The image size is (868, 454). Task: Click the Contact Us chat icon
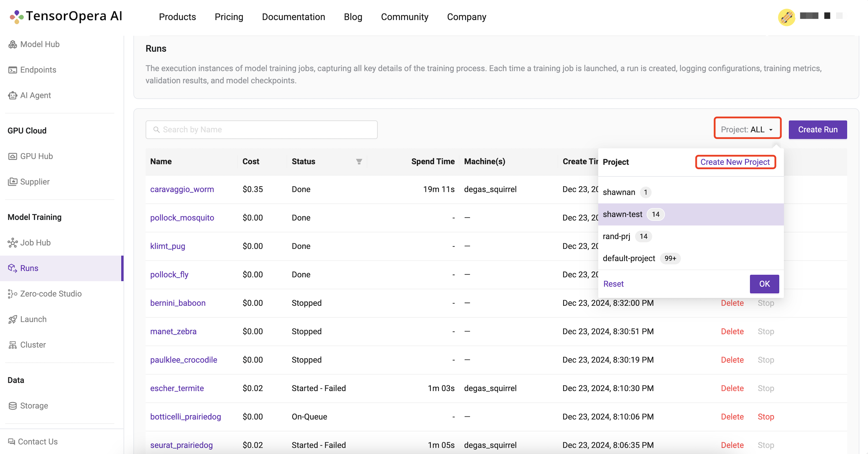pyautogui.click(x=12, y=442)
